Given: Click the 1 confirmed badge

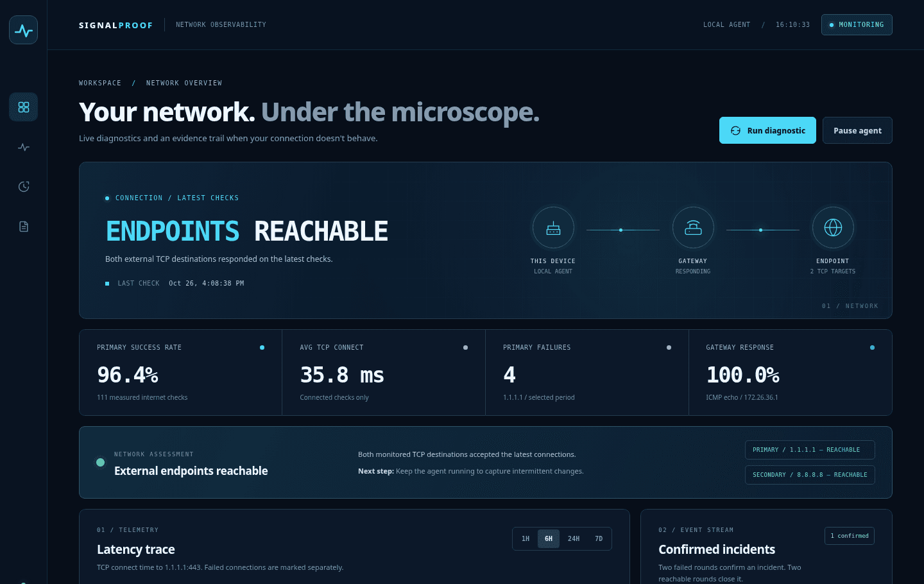Looking at the screenshot, I should click(x=850, y=536).
